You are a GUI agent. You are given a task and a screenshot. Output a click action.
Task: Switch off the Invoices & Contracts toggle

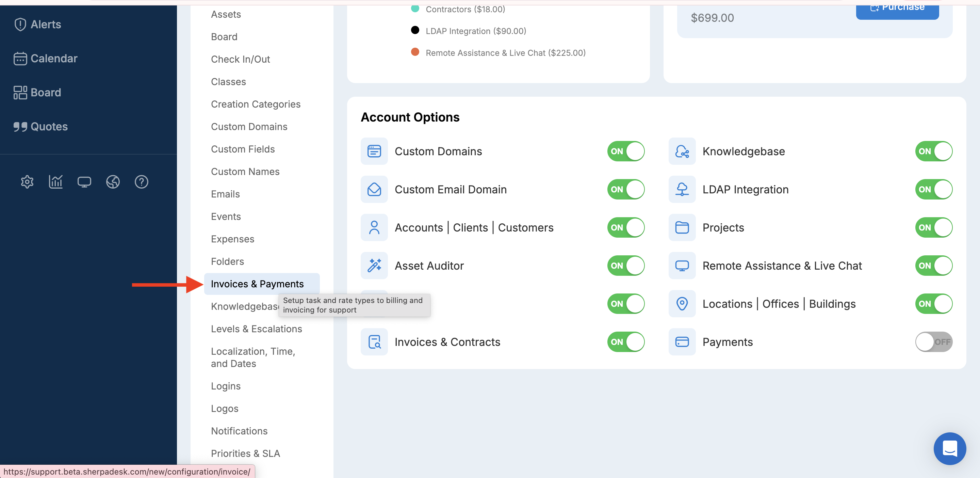click(x=625, y=342)
